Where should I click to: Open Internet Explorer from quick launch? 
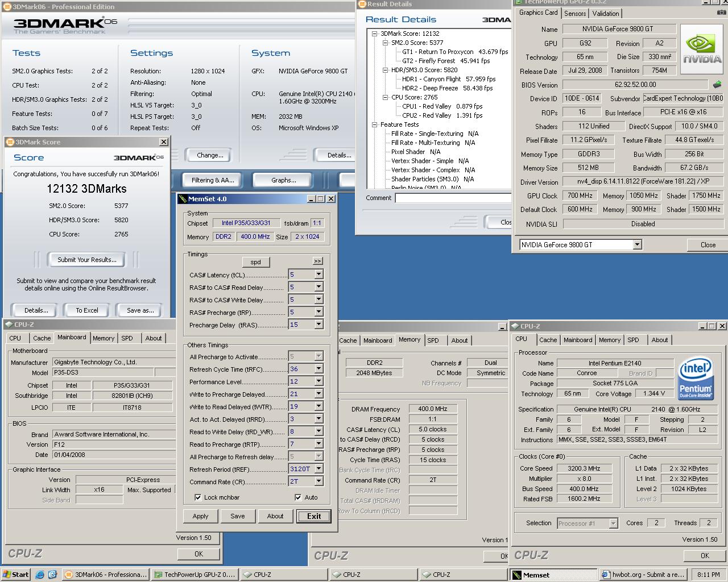pyautogui.click(x=40, y=575)
